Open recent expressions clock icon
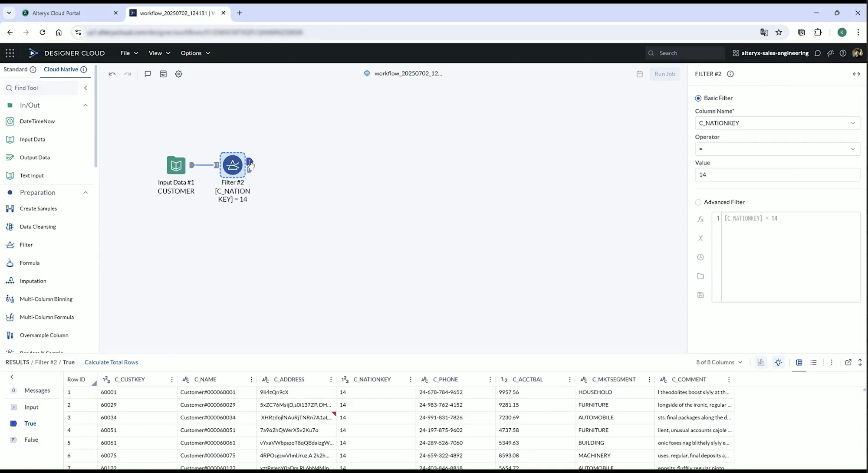 click(700, 257)
